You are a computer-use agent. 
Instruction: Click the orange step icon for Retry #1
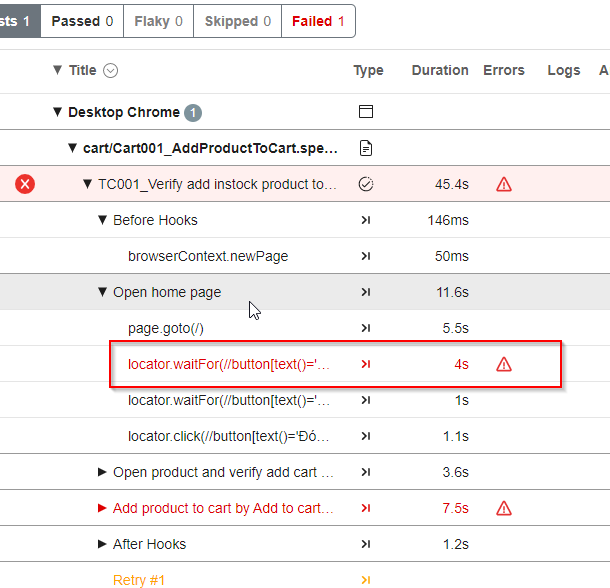point(366,580)
